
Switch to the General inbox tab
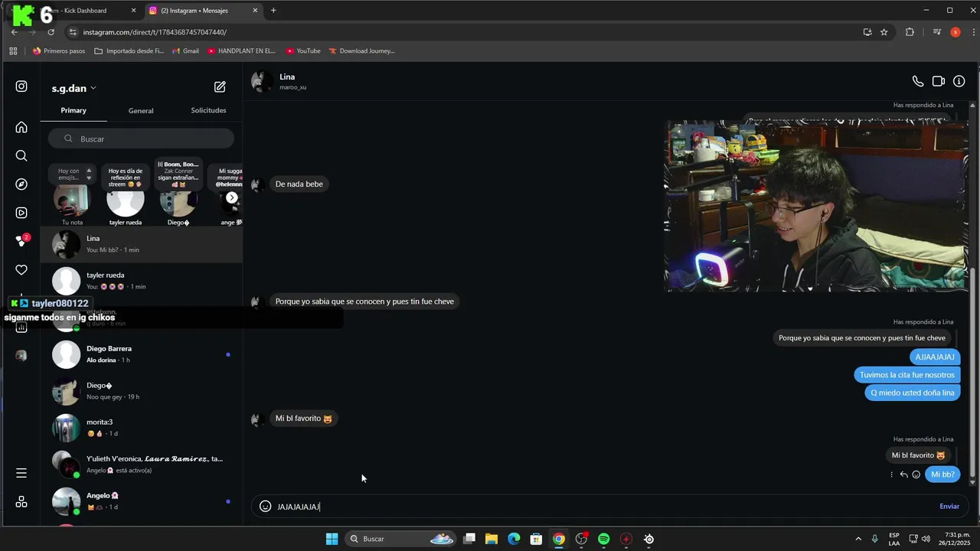[141, 110]
